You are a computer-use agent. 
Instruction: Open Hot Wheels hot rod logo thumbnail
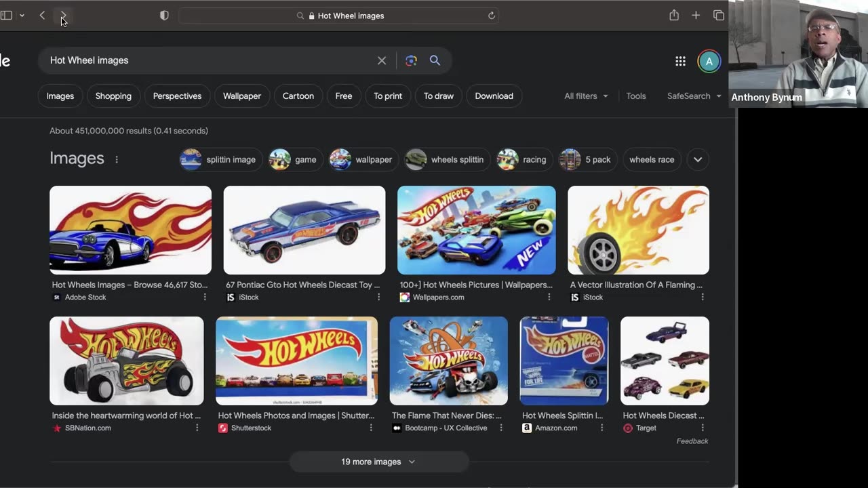coord(126,361)
